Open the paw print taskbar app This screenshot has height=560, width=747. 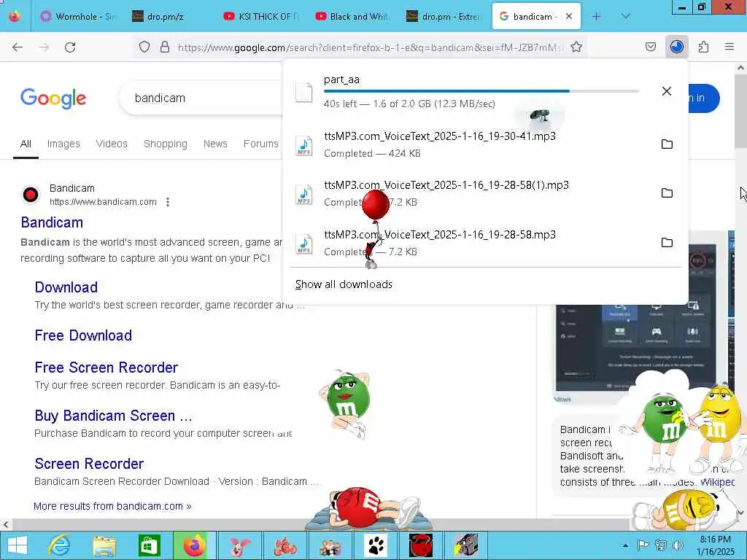pyautogui.click(x=376, y=545)
